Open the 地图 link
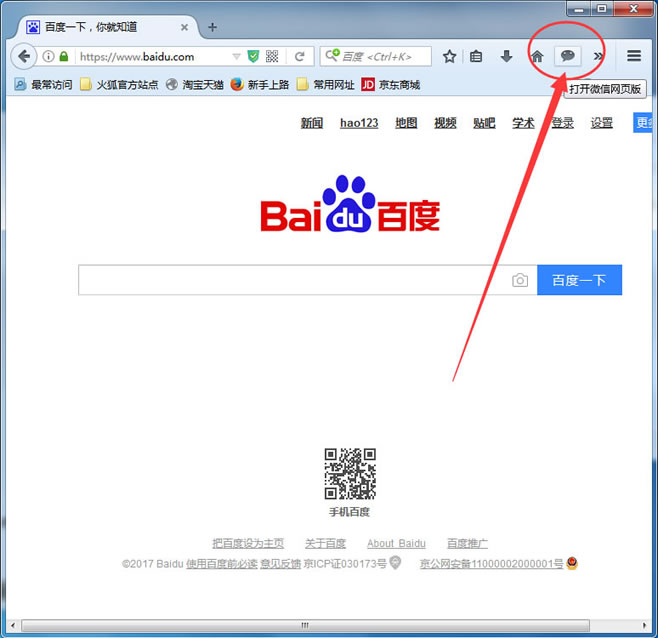Viewport: 658px width, 638px height. (x=406, y=123)
